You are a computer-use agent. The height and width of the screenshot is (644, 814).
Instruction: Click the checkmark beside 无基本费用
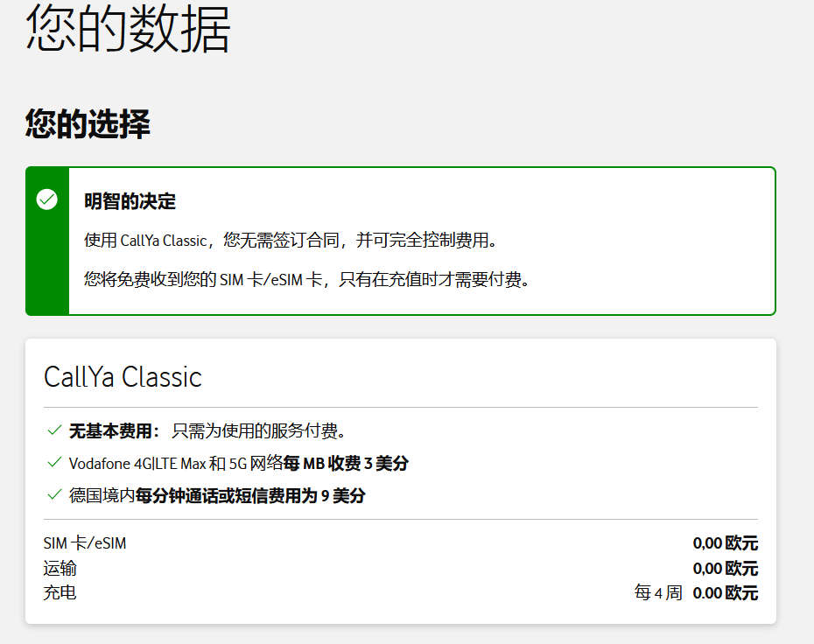[54, 430]
